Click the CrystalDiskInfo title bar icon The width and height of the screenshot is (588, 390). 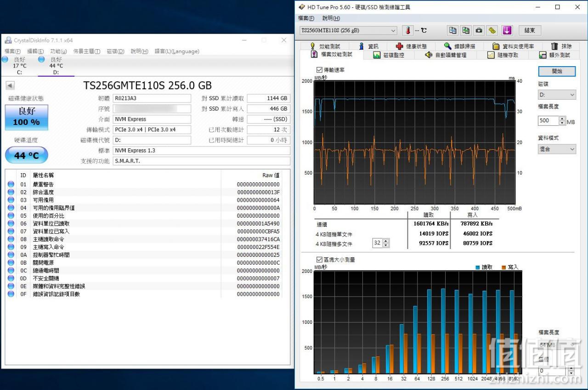[x=8, y=40]
